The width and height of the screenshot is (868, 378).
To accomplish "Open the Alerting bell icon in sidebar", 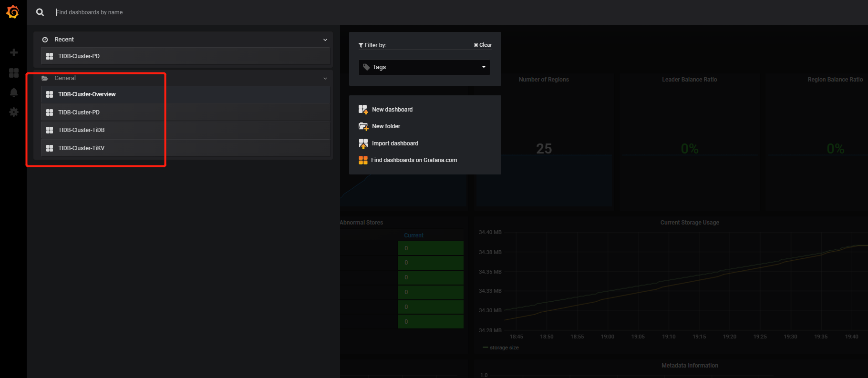I will (14, 92).
